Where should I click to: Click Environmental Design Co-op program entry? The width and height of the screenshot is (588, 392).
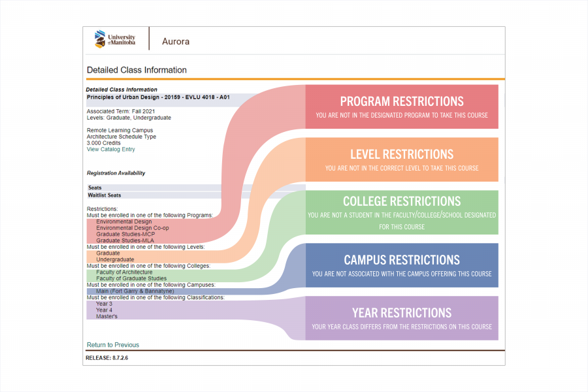pyautogui.click(x=133, y=228)
